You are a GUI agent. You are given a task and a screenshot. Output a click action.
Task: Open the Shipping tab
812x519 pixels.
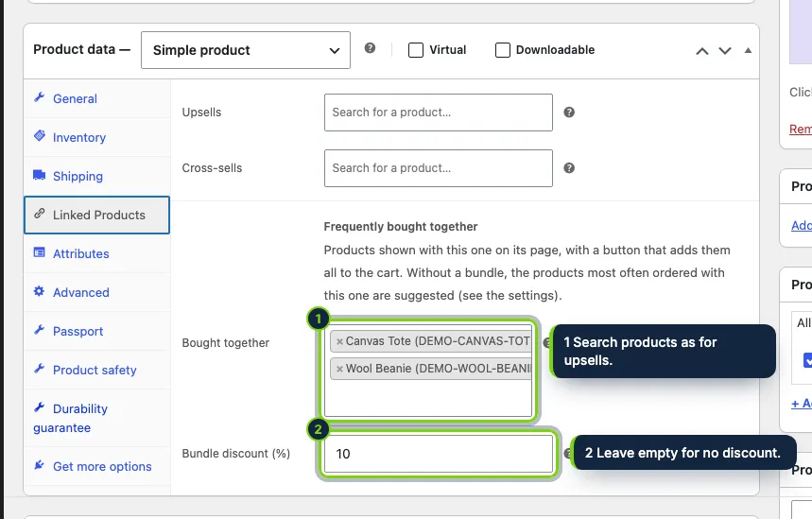coord(96,176)
